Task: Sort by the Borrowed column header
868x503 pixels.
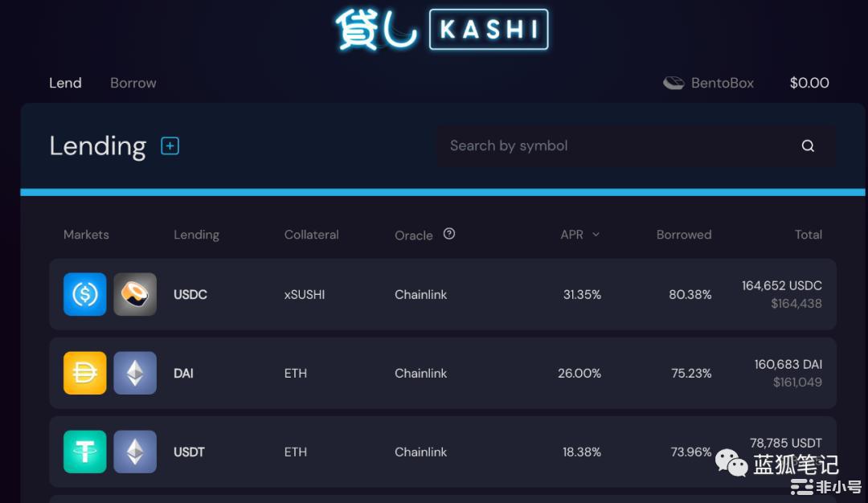Action: click(x=684, y=235)
